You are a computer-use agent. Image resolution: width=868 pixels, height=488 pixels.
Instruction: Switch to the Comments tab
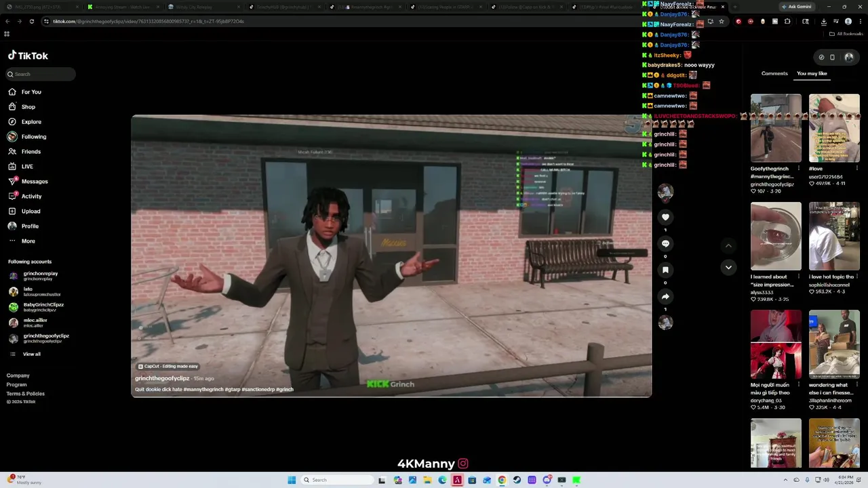(x=774, y=73)
